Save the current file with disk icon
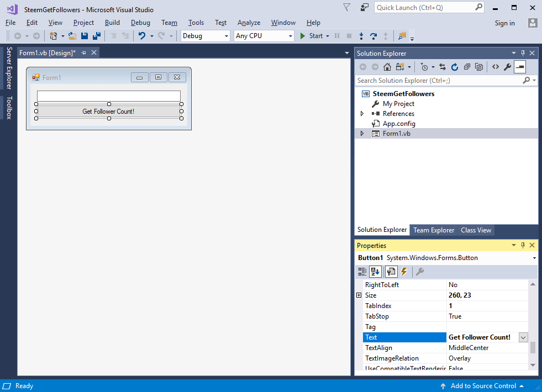This screenshot has height=392, width=542. (x=85, y=35)
